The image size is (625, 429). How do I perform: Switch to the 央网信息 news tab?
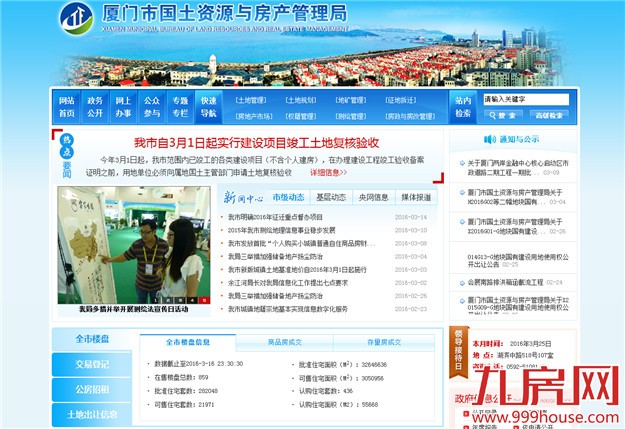point(373,197)
